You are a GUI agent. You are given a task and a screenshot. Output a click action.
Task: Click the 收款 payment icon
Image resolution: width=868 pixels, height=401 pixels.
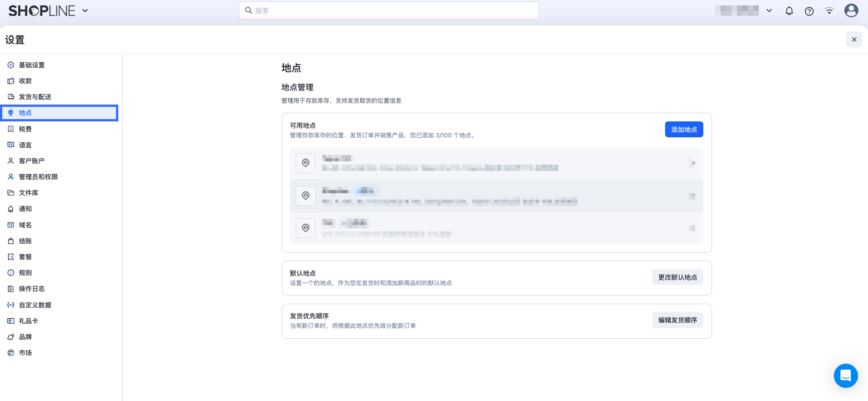[11, 81]
